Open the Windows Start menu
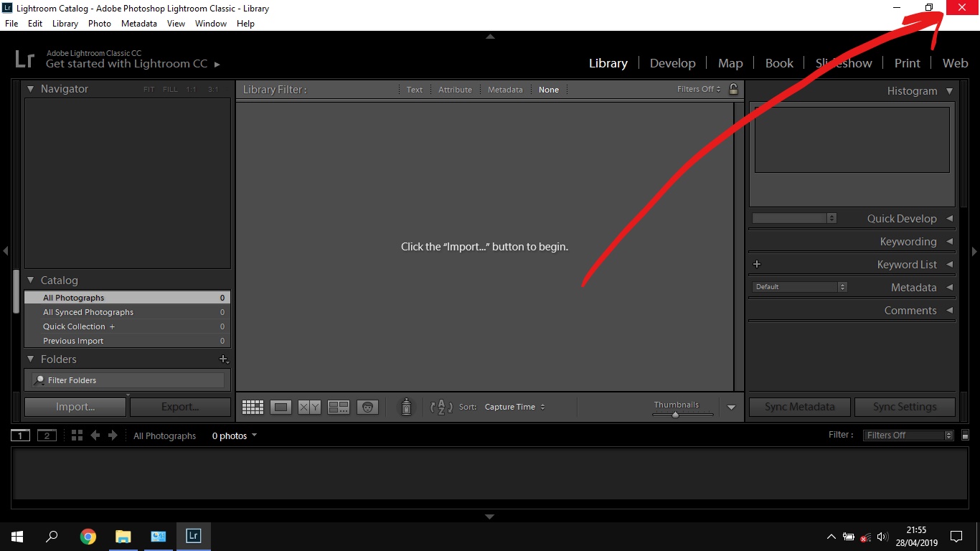This screenshot has height=551, width=980. pyautogui.click(x=17, y=536)
